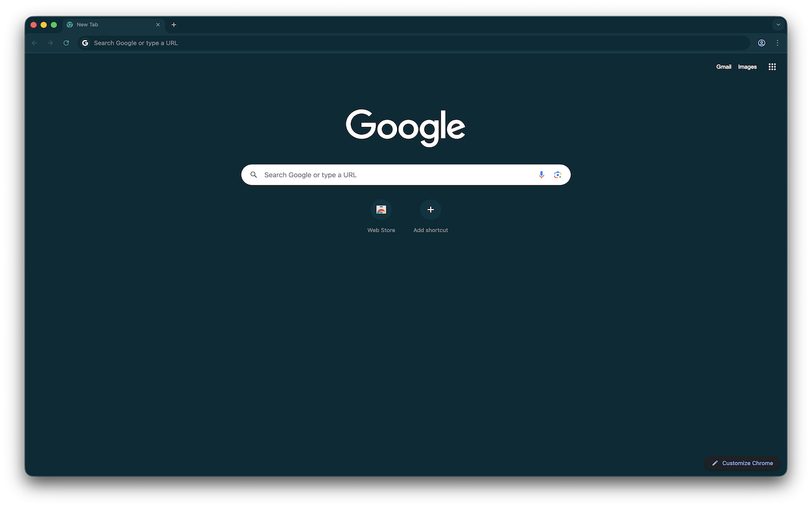Viewport: 812px width, 508px height.
Task: Click the forward navigation arrow
Action: click(50, 43)
